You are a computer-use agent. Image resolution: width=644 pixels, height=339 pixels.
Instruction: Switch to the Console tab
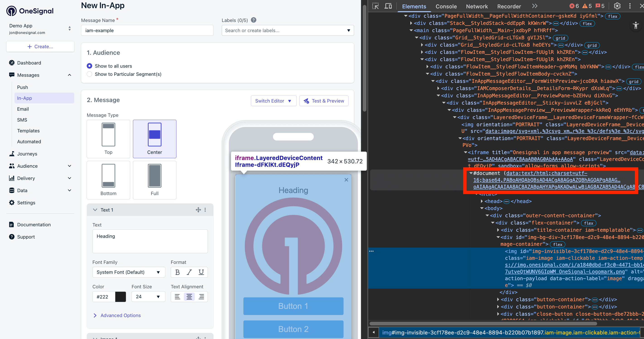(446, 6)
